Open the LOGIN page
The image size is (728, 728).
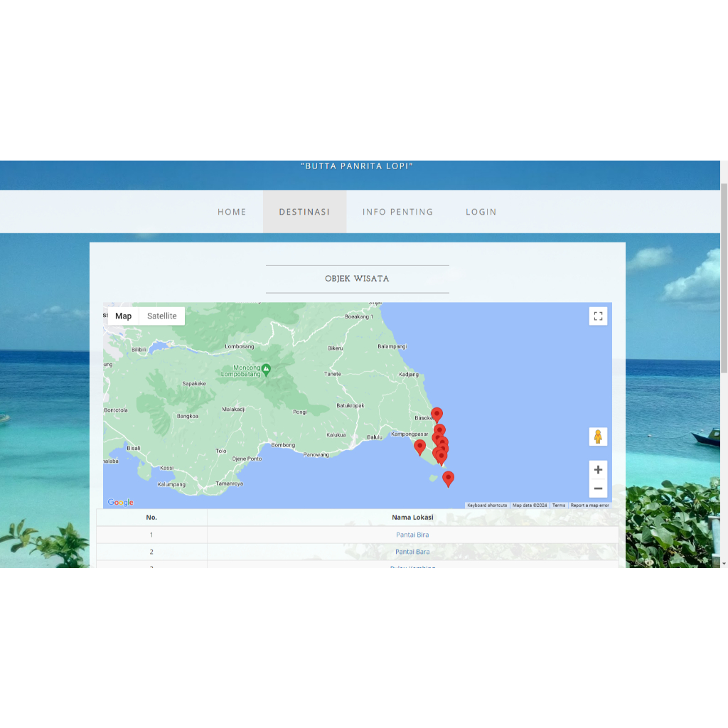481,211
